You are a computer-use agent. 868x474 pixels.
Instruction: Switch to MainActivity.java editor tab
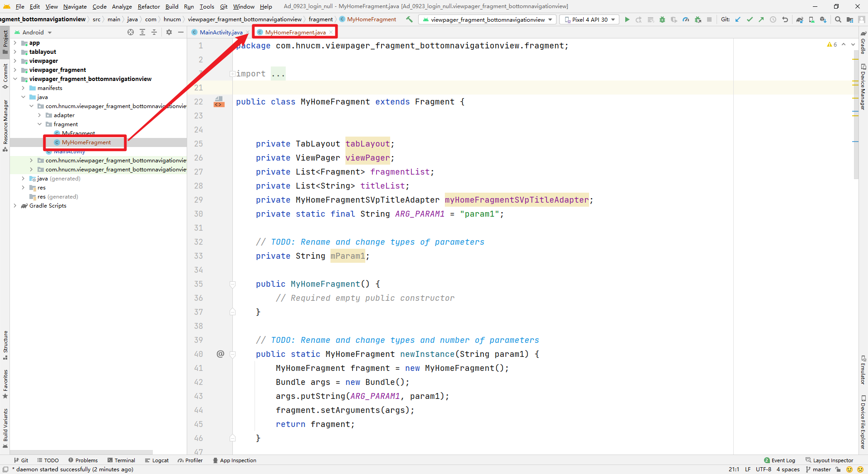tap(221, 32)
